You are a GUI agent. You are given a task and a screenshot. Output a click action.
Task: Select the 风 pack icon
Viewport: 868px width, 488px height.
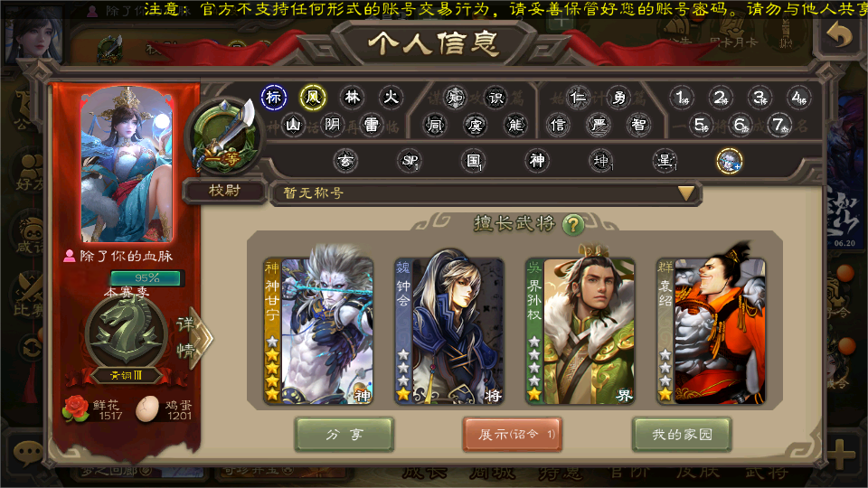313,98
